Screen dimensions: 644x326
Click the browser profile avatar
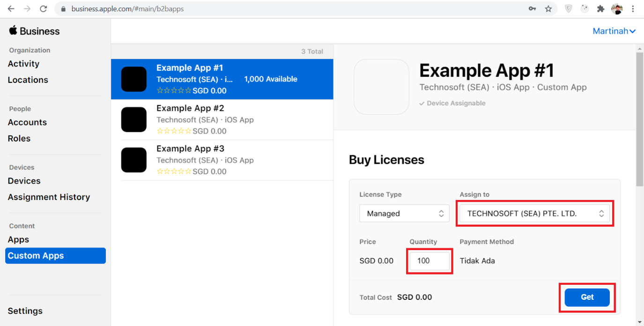(617, 8)
